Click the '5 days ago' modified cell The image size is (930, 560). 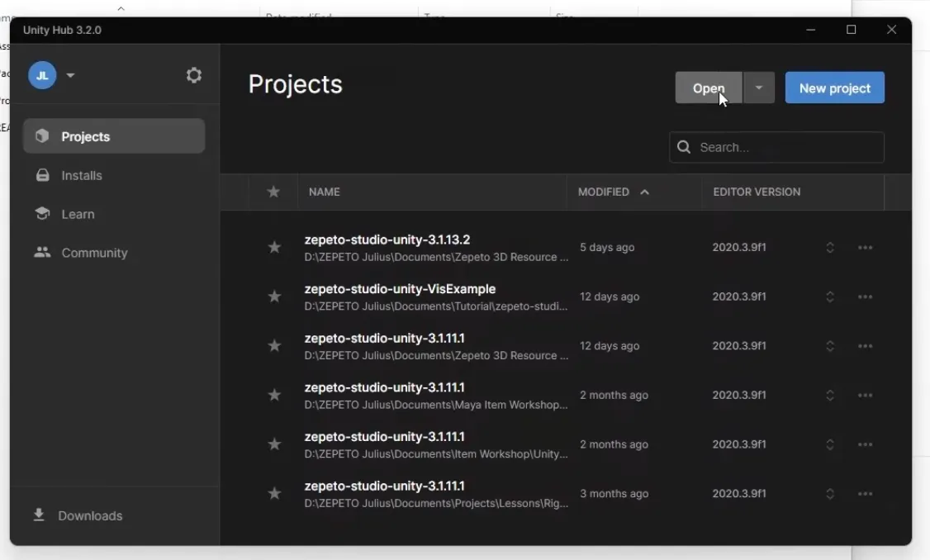[x=607, y=247]
